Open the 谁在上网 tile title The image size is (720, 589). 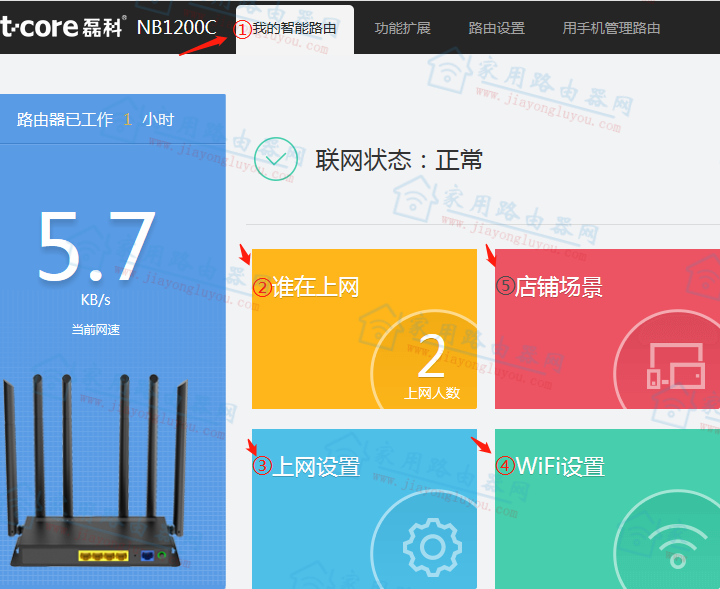(x=315, y=288)
